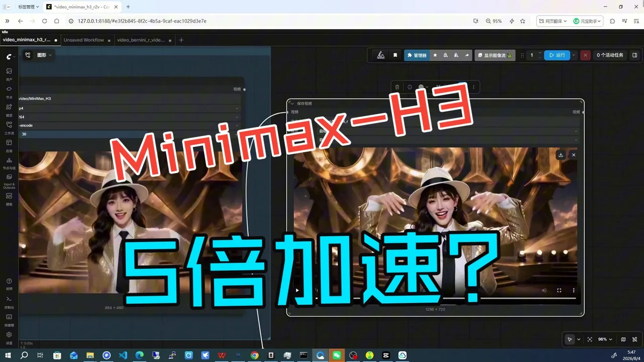
Task: Open the Nodes (节点) sidebar panel
Action: pyautogui.click(x=9, y=92)
